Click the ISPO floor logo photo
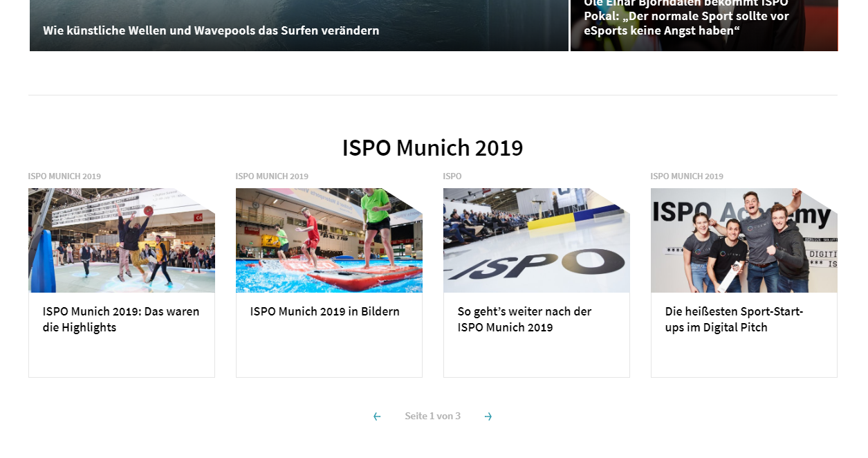 coord(536,240)
